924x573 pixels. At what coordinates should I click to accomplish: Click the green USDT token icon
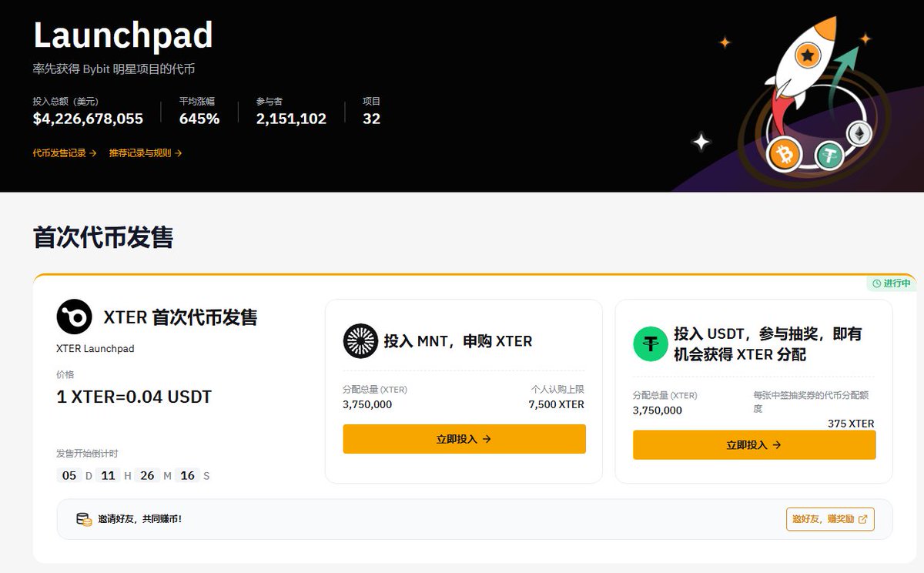click(x=651, y=343)
